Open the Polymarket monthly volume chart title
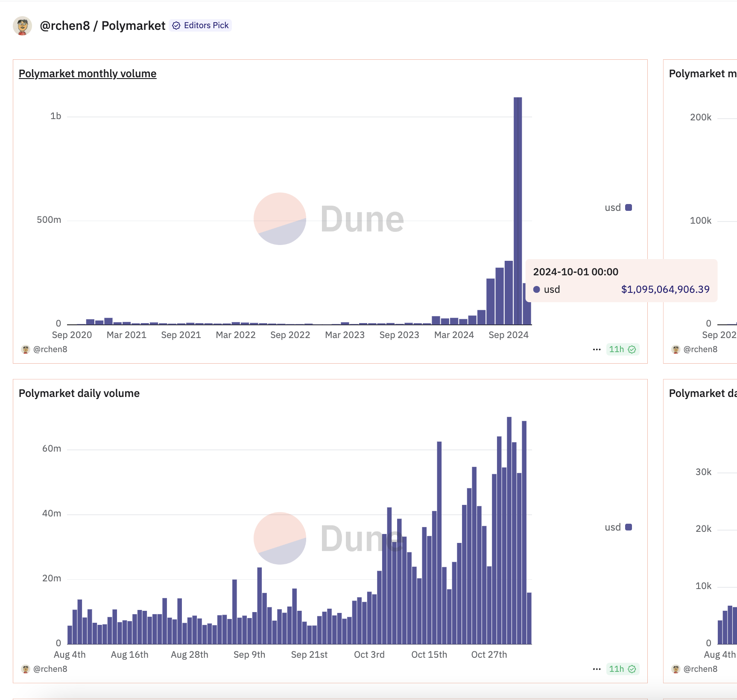Screen dimensions: 737x700 point(88,73)
